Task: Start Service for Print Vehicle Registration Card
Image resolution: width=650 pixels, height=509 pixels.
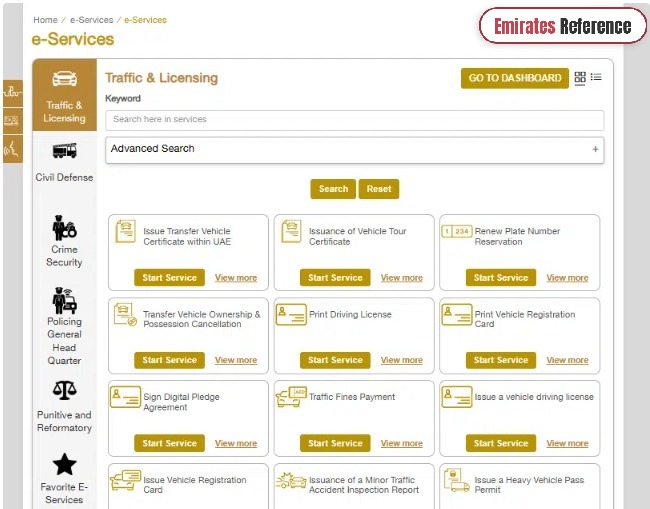Action: pyautogui.click(x=501, y=360)
